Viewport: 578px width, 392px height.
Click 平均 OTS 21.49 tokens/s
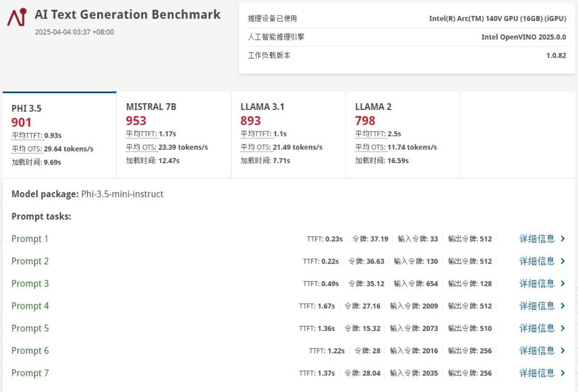tap(281, 147)
